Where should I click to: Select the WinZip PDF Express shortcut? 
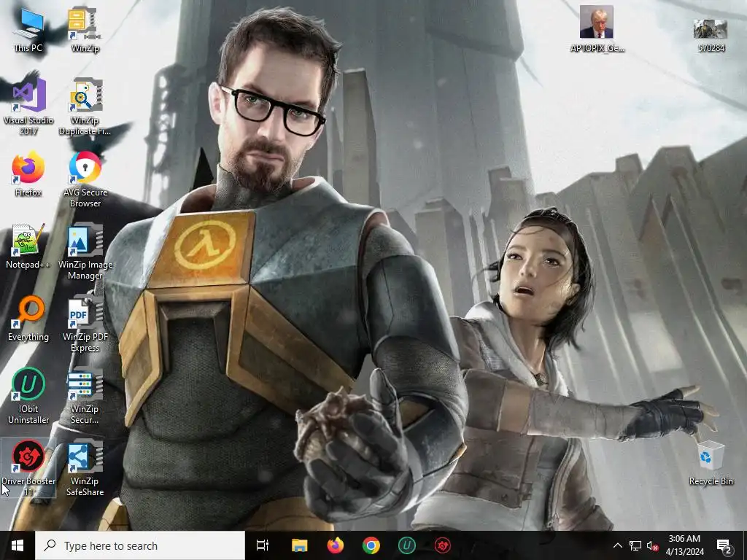pos(85,324)
